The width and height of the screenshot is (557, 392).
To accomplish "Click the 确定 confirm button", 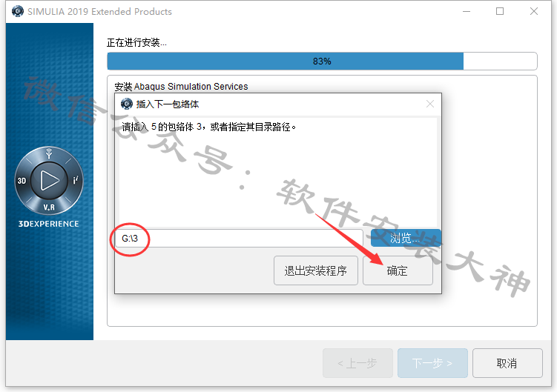I will 398,270.
